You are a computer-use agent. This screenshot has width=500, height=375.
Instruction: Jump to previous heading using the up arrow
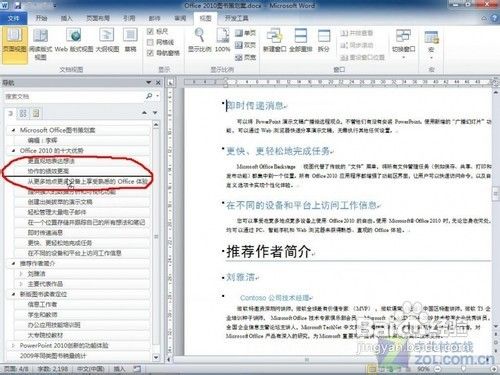144,113
